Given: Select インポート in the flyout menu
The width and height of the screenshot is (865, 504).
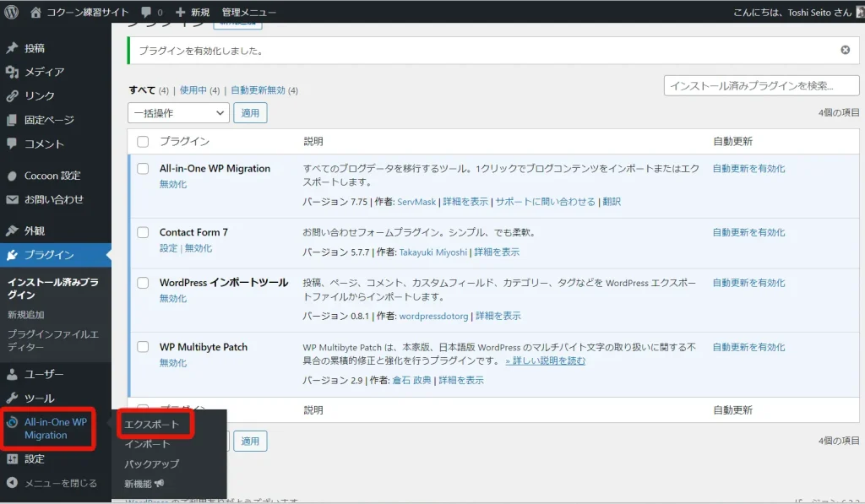Looking at the screenshot, I should [147, 444].
